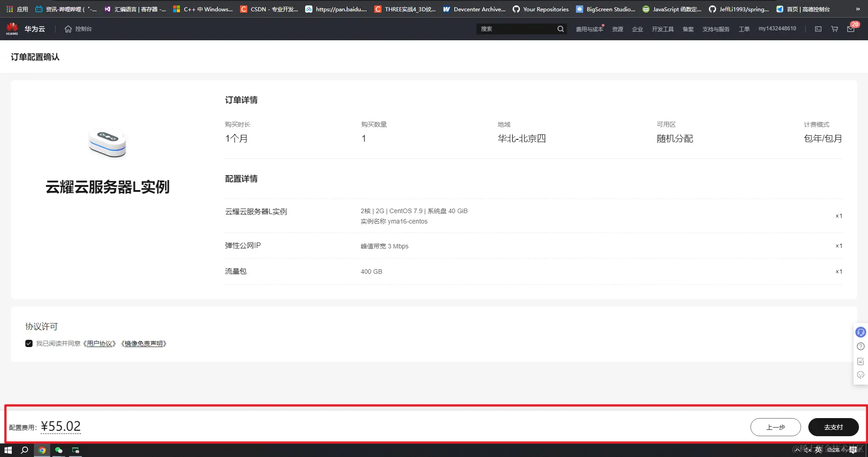The width and height of the screenshot is (868, 457).
Task: Click the 包年/包月 billing mode value
Action: pos(823,138)
